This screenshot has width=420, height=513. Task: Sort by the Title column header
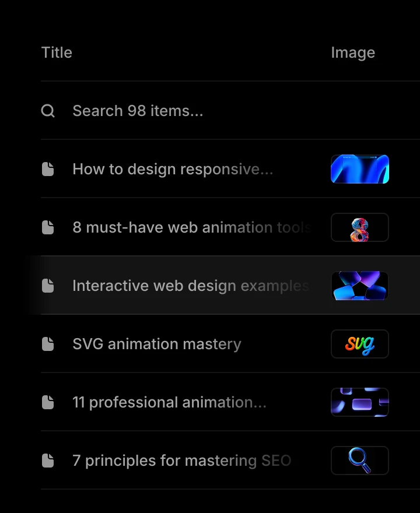[57, 52]
